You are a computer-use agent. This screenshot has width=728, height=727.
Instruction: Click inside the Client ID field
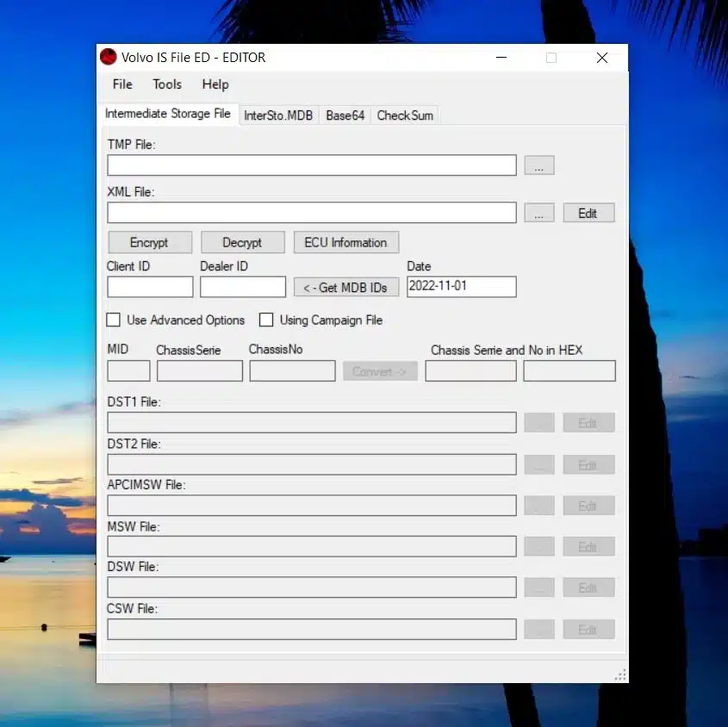pos(149,286)
